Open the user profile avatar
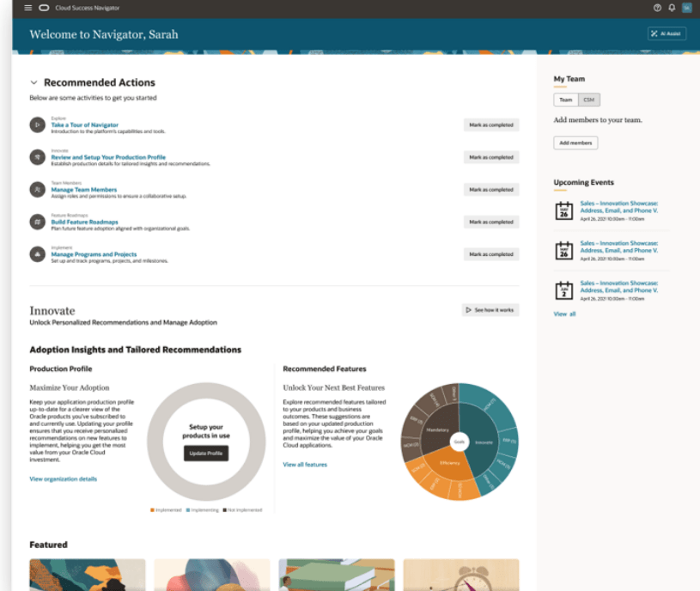 686,8
